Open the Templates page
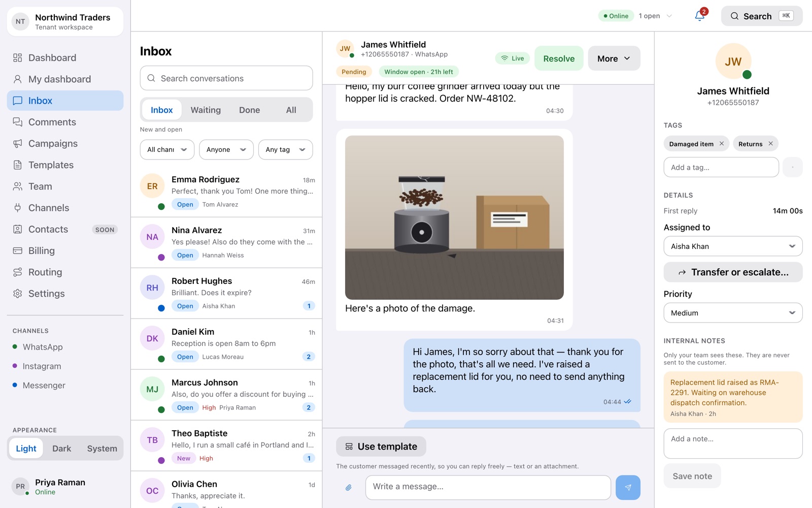This screenshot has height=508, width=812. (x=65, y=165)
